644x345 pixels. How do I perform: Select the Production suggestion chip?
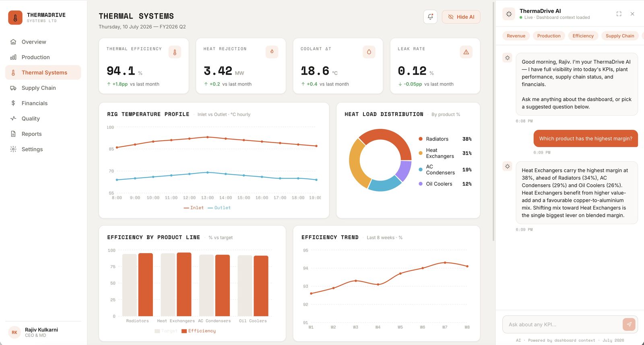click(x=549, y=36)
